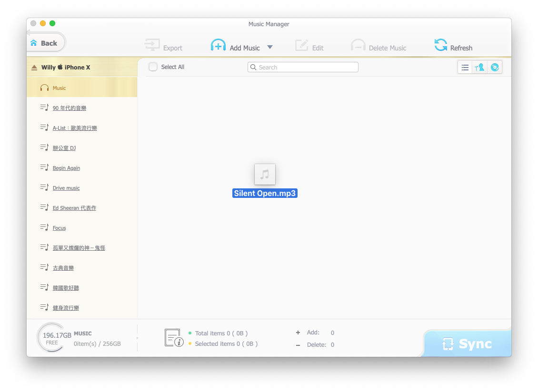Screen dimensions: 538x392
Task: Open the A-List: 歐美流行樂 playlist
Action: 75,128
